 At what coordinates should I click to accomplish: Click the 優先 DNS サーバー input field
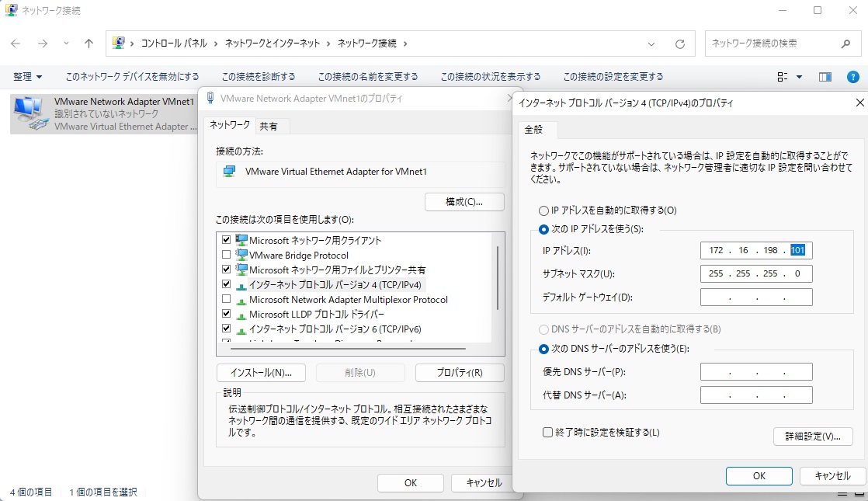[x=756, y=371]
